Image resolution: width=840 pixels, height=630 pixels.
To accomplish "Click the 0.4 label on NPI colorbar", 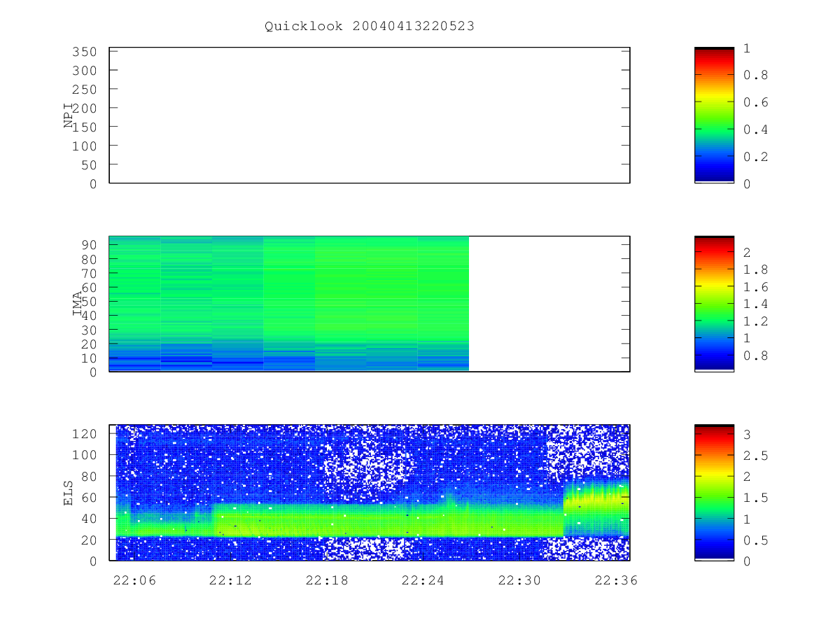I will pyautogui.click(x=755, y=129).
